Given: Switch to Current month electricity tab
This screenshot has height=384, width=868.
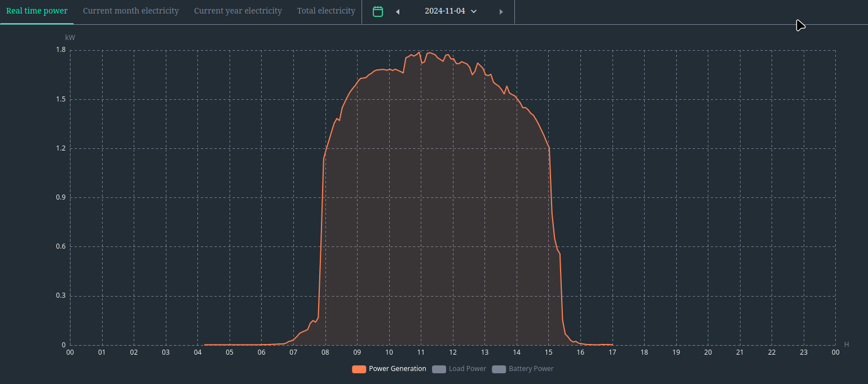Looking at the screenshot, I should 131,11.
